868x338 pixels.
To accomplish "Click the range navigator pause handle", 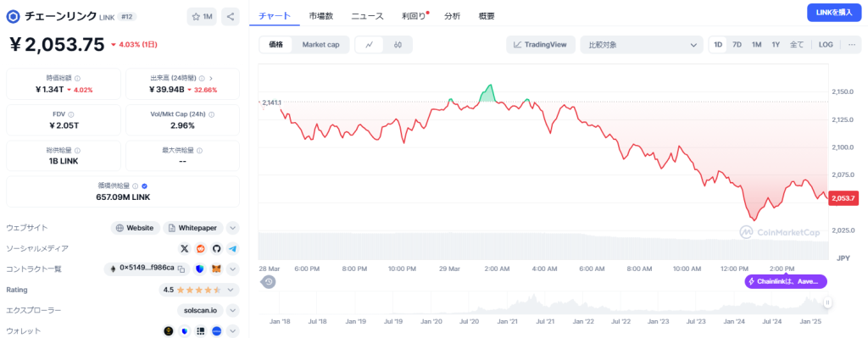I will tap(827, 302).
